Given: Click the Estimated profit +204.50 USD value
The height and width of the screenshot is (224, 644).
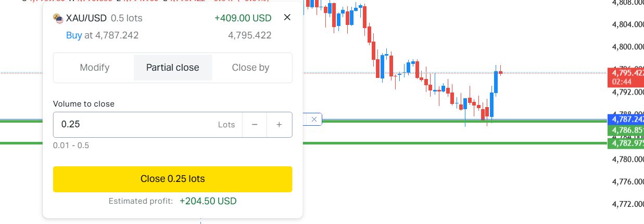Looking at the screenshot, I should (208, 201).
